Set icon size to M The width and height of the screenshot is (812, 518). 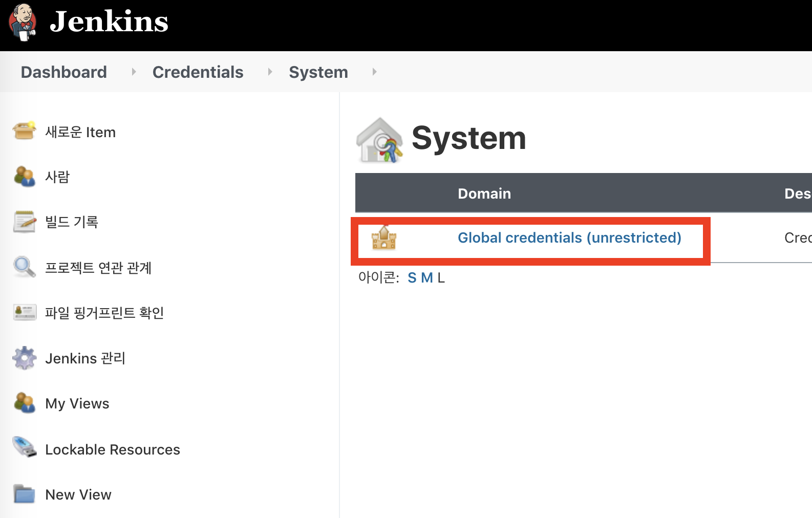click(427, 278)
